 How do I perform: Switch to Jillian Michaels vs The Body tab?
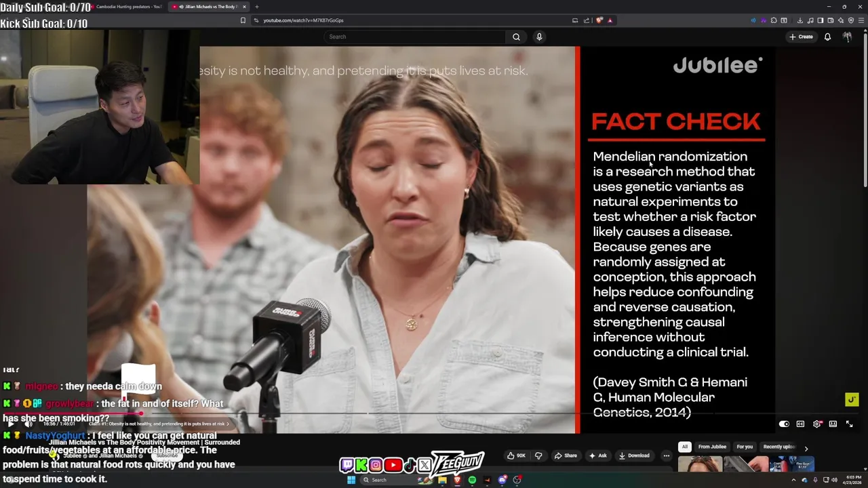(210, 7)
